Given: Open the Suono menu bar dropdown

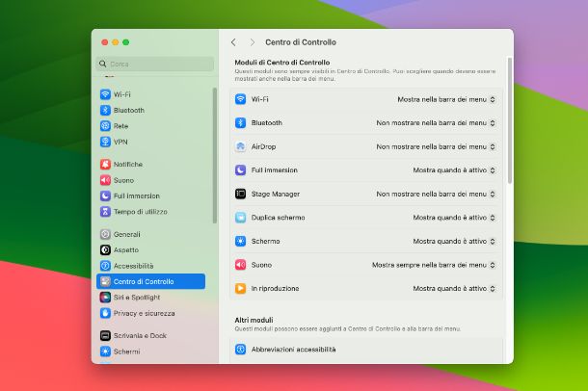Looking at the screenshot, I should pyautogui.click(x=434, y=265).
